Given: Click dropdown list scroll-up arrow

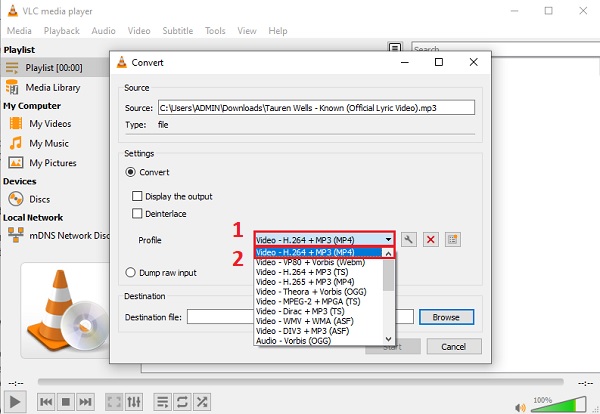Looking at the screenshot, I should tap(388, 253).
